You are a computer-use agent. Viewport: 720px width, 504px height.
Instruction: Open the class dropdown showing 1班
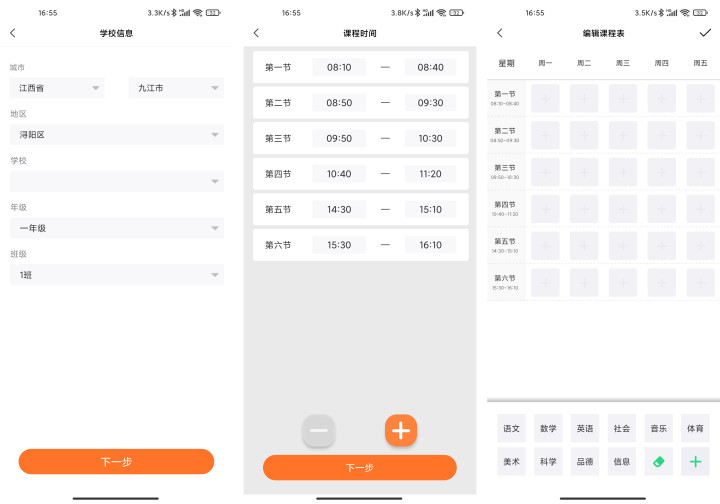[117, 275]
